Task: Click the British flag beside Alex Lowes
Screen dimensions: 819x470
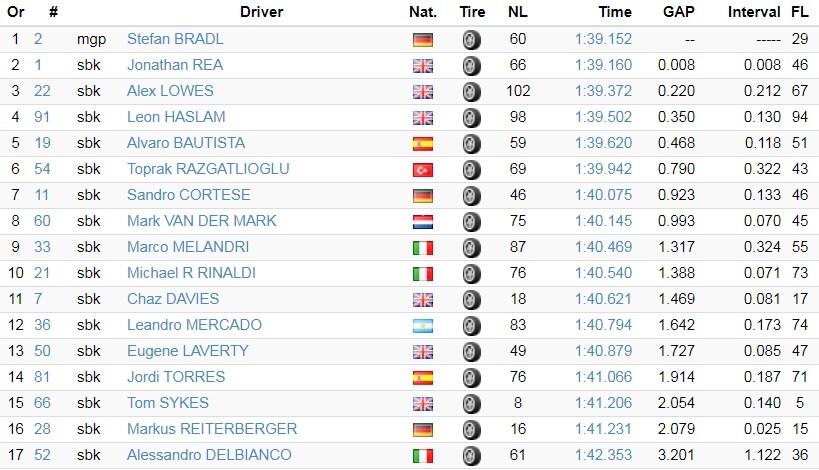Action: point(423,92)
